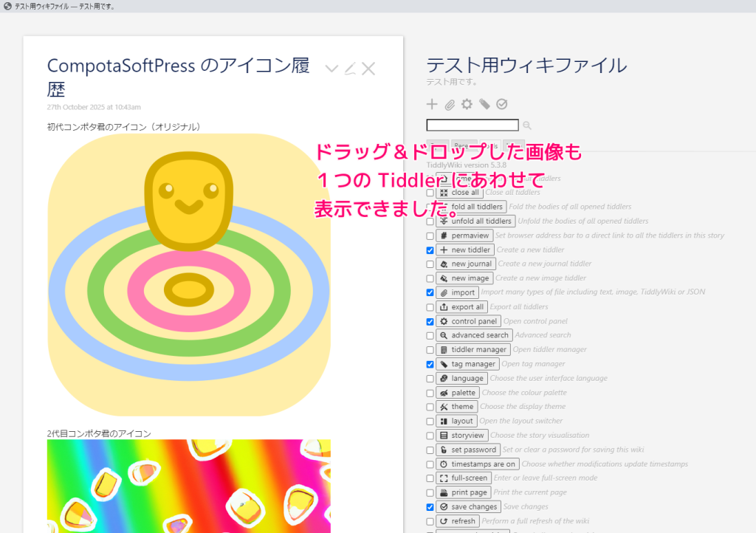Click the search magnifier icon beside the sidebar search box
The width and height of the screenshot is (756, 533).
[526, 125]
